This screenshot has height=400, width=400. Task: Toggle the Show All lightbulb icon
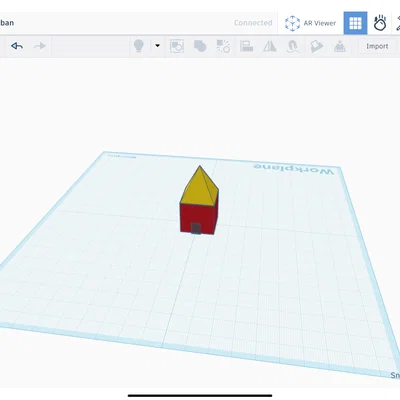coord(139,46)
